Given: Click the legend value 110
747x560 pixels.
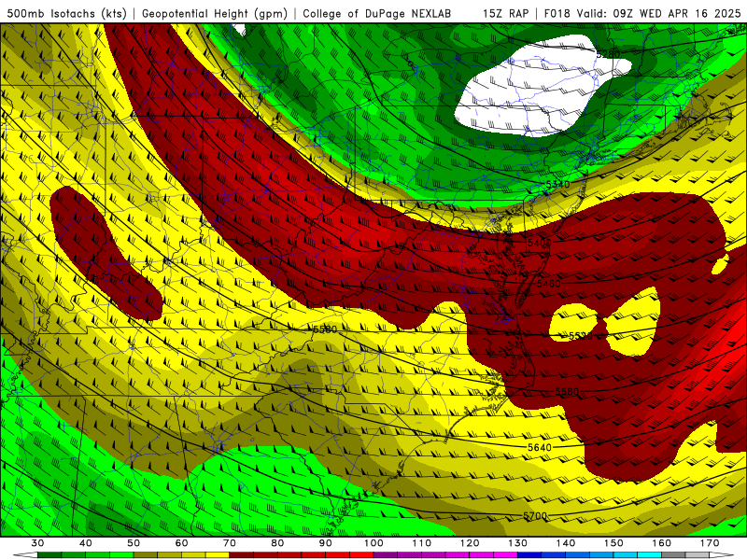Looking at the screenshot, I should tap(422, 543).
